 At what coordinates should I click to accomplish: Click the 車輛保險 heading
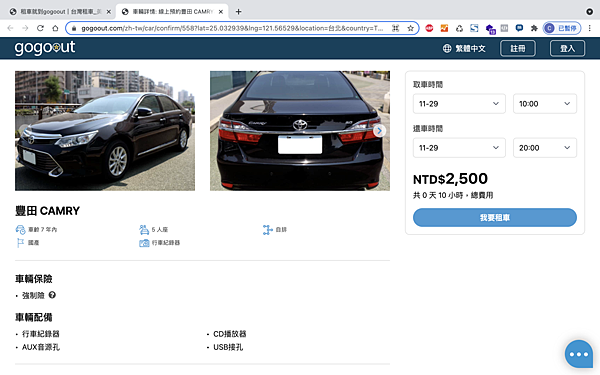pyautogui.click(x=34, y=279)
